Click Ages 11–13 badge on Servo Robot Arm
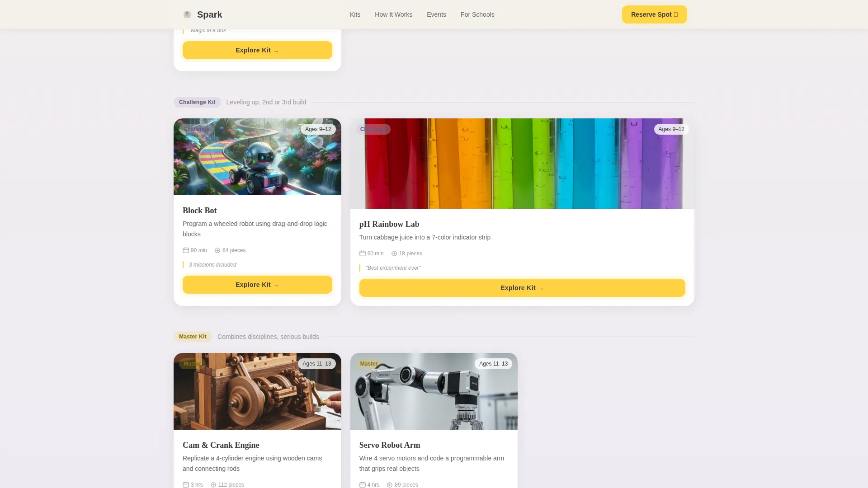 (493, 364)
